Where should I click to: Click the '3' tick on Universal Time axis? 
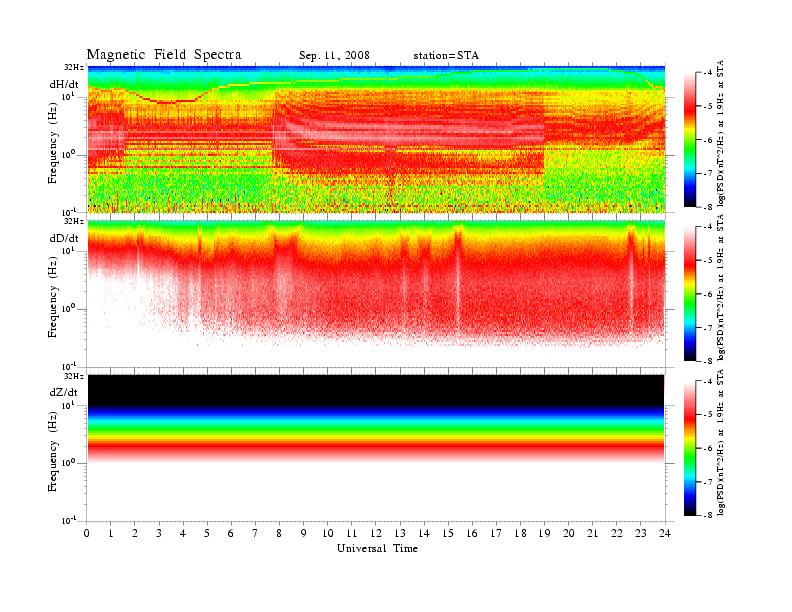(x=159, y=533)
